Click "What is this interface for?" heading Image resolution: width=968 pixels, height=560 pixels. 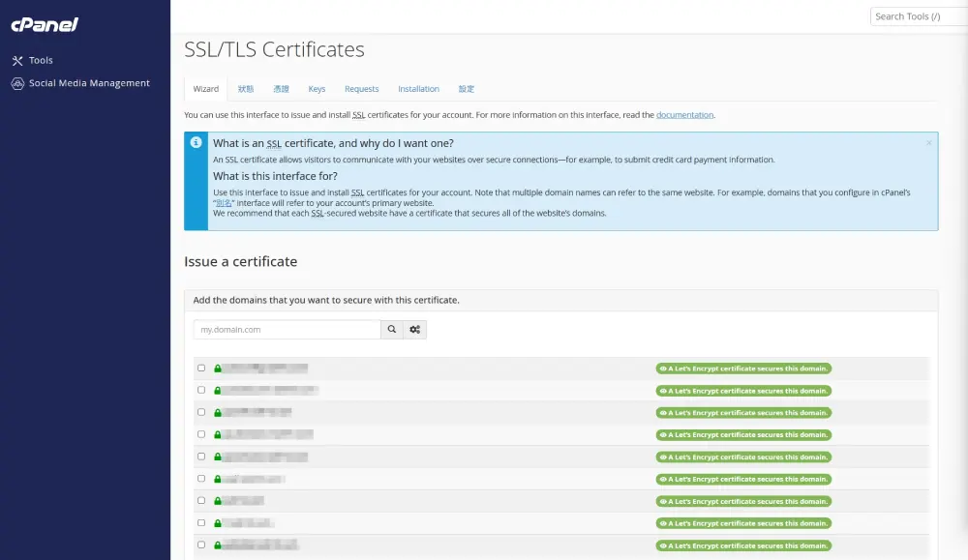click(275, 176)
